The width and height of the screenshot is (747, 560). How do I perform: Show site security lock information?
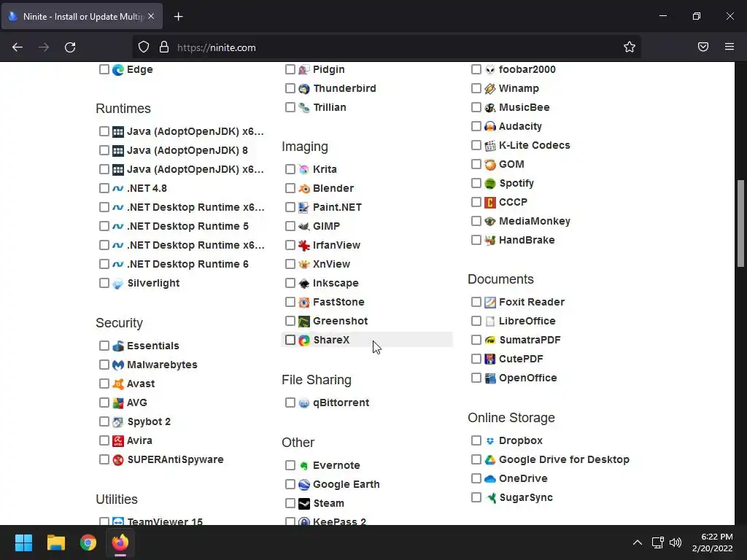[x=164, y=47]
